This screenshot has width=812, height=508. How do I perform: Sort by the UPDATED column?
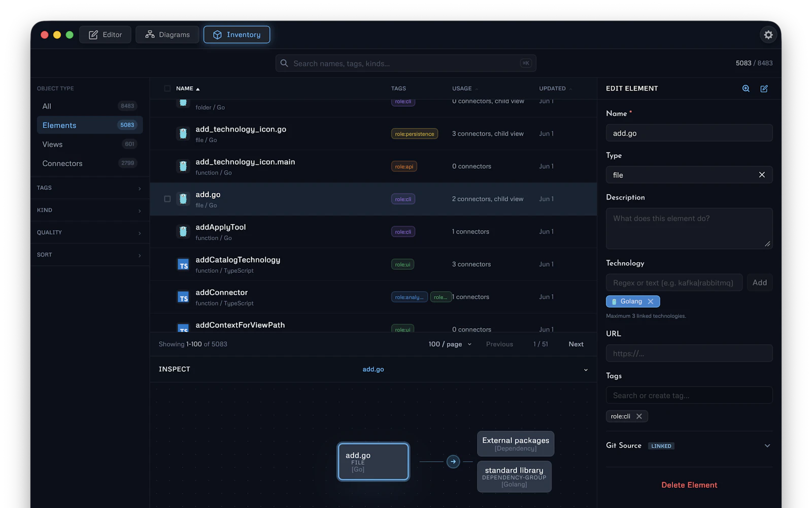pyautogui.click(x=555, y=88)
